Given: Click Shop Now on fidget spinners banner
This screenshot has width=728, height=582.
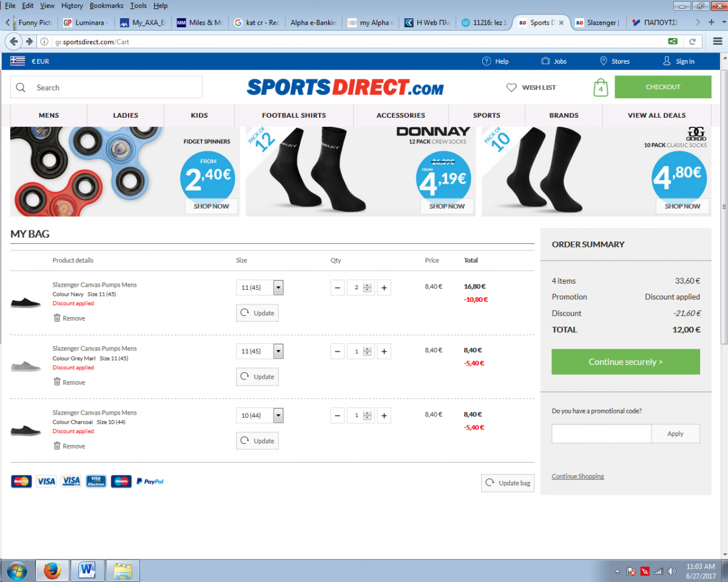Looking at the screenshot, I should tap(211, 206).
